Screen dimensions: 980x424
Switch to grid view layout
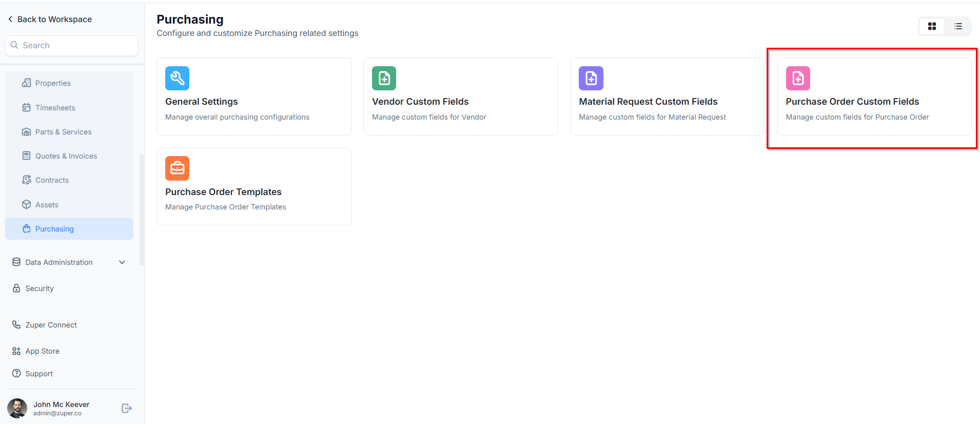click(x=932, y=26)
